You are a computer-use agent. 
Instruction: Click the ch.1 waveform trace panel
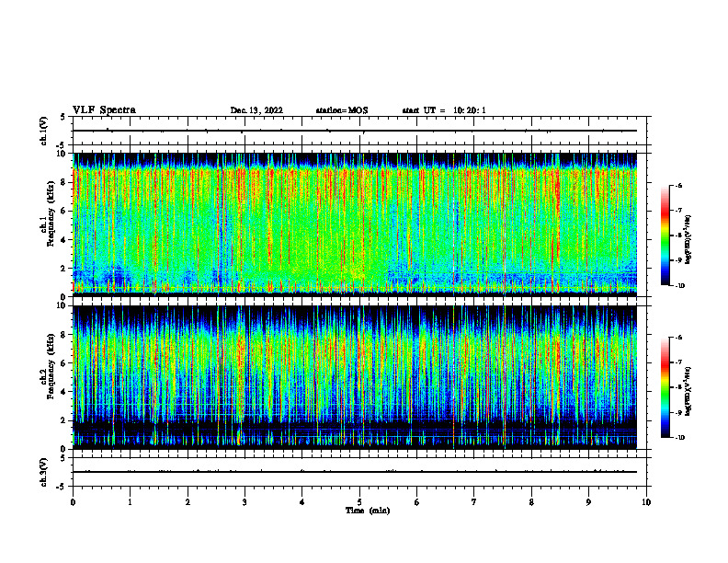(x=359, y=131)
